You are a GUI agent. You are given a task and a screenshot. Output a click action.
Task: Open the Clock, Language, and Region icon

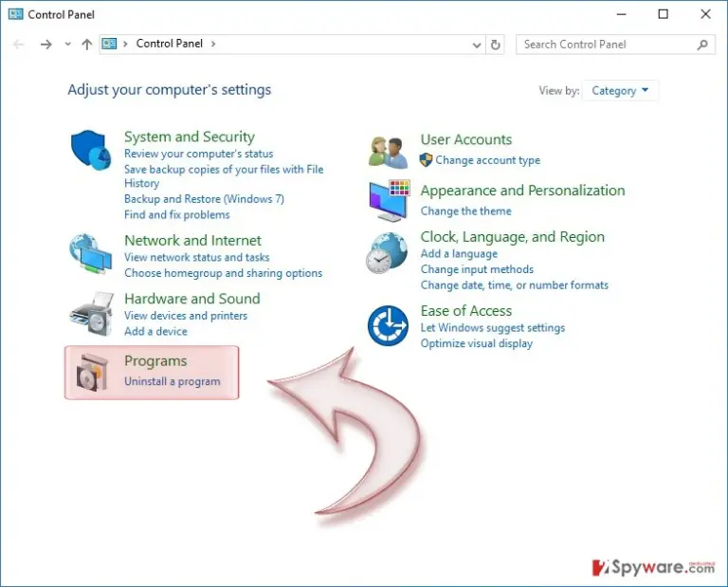click(x=387, y=253)
